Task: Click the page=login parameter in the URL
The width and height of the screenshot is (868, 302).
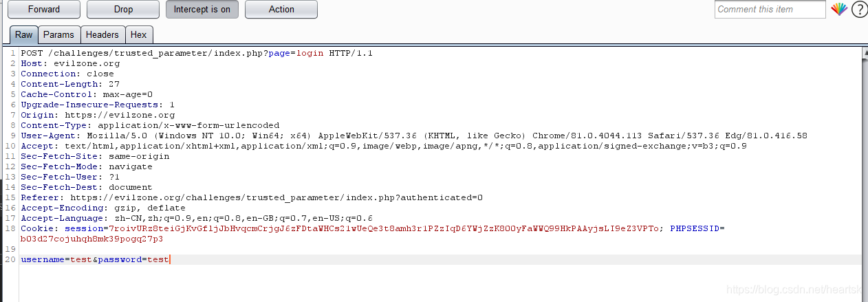Action: [x=296, y=53]
